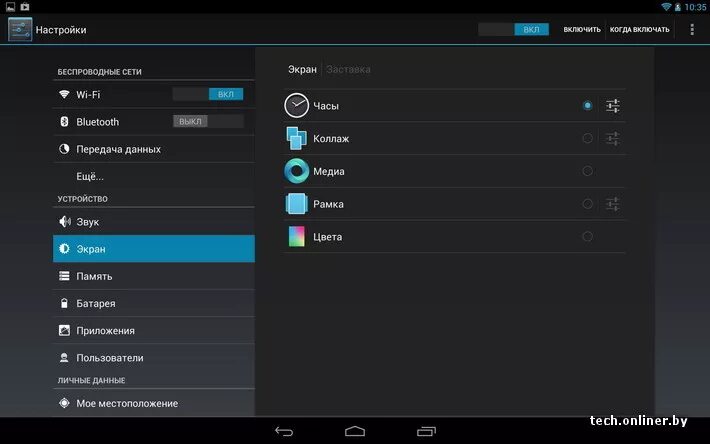
Task: Toggle the daydream ВКЛ switch in header
Action: tap(513, 29)
